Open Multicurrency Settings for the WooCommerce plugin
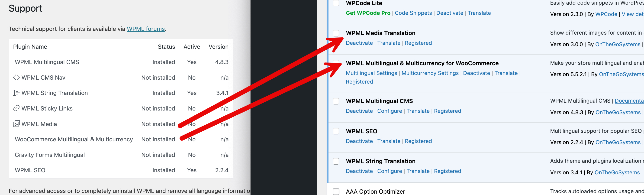644x195 pixels. (430, 73)
